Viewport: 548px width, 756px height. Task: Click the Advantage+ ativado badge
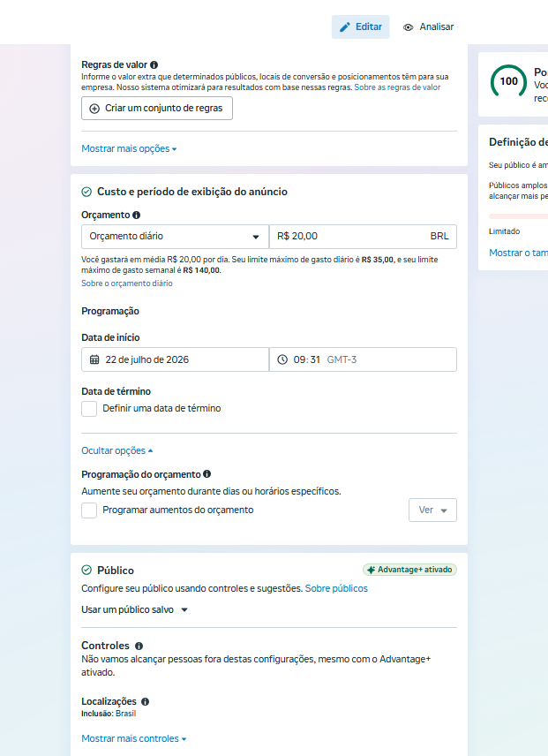[409, 570]
